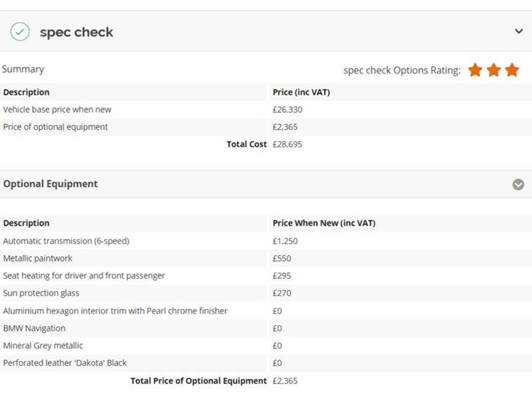The width and height of the screenshot is (532, 399).
Task: Click the Summary label
Action: [x=23, y=69]
